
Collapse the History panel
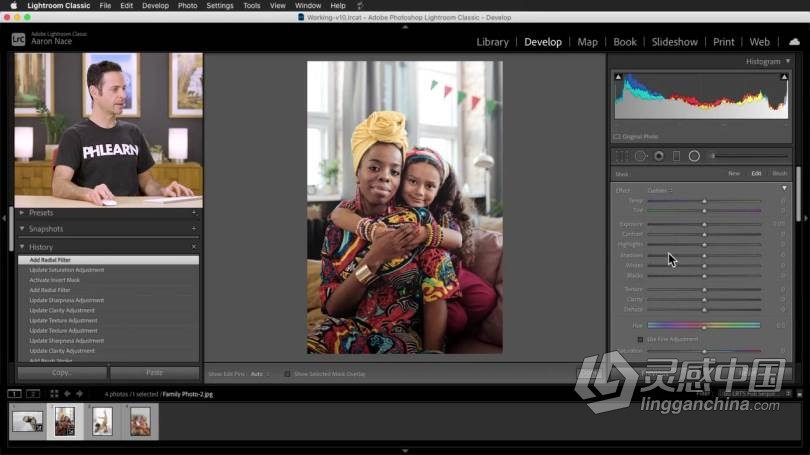click(22, 247)
